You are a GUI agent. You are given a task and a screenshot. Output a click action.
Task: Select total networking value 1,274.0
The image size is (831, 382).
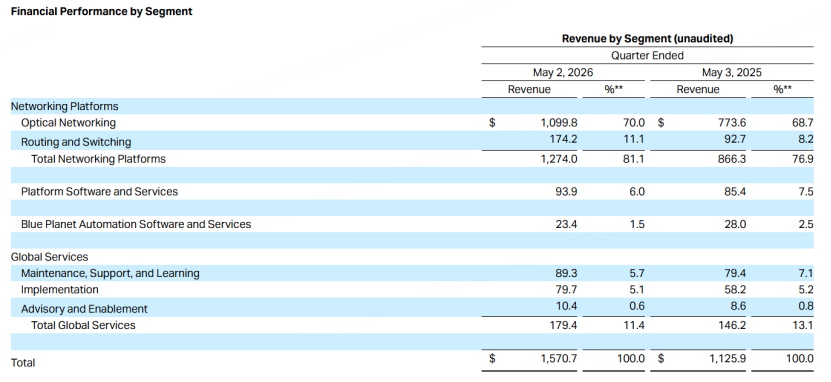tap(559, 159)
